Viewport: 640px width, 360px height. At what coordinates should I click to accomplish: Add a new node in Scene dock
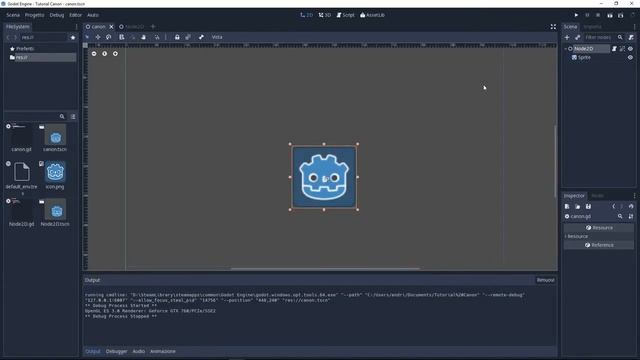click(567, 38)
